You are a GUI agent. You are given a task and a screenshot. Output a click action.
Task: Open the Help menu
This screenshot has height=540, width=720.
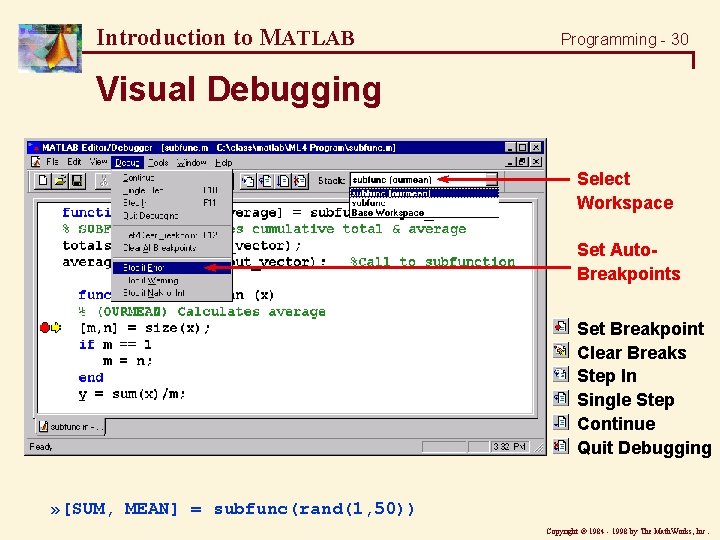click(x=224, y=163)
